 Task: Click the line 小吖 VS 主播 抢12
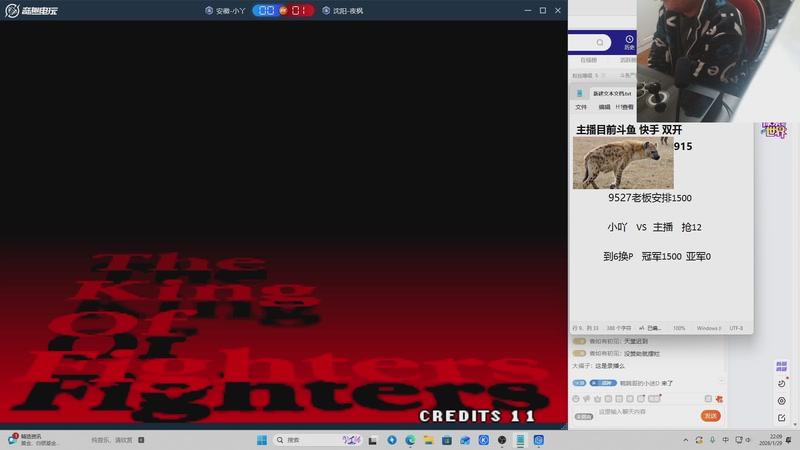pyautogui.click(x=654, y=227)
